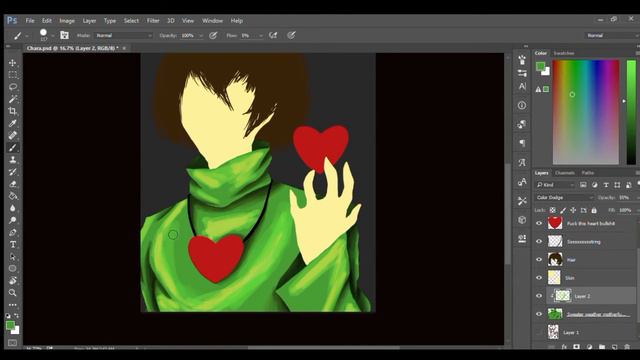Select the Path Selection tool

13,257
